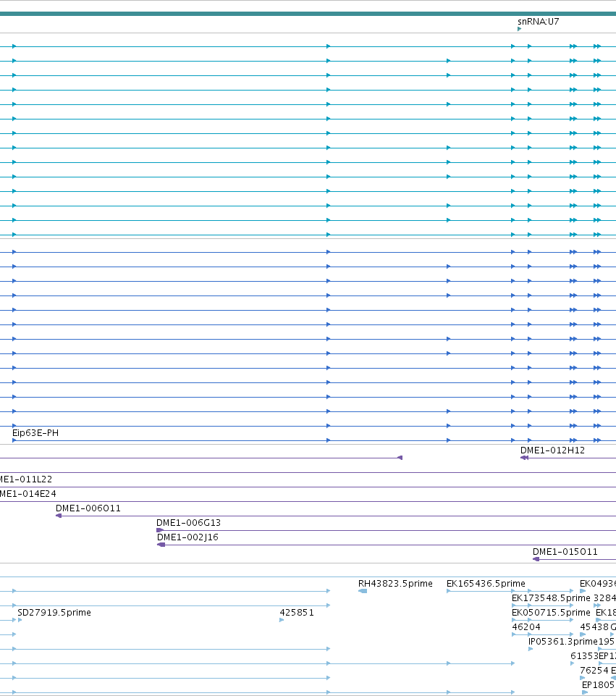The width and height of the screenshot is (616, 696).
Task: Click the snRNA:U7 gene arrow marker
Action: 519,29
